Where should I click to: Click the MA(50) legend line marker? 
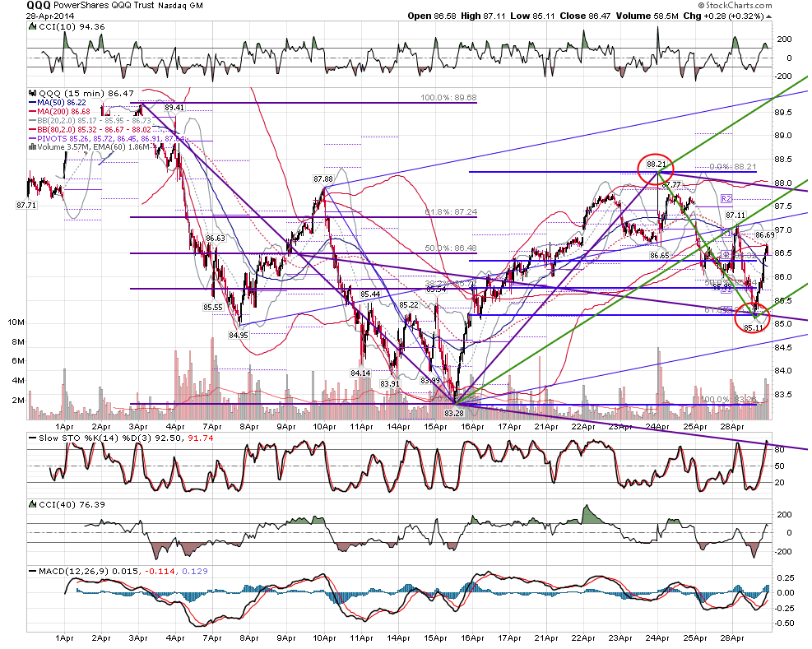pos(33,103)
